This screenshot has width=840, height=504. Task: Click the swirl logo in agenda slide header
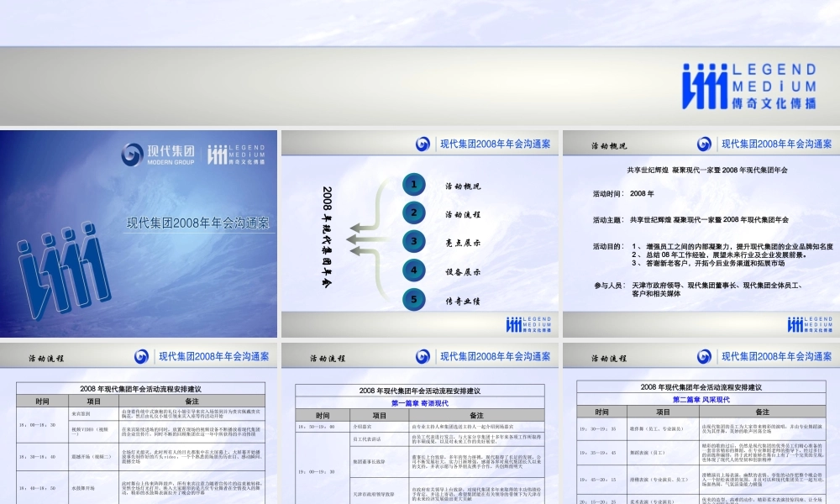[423, 144]
